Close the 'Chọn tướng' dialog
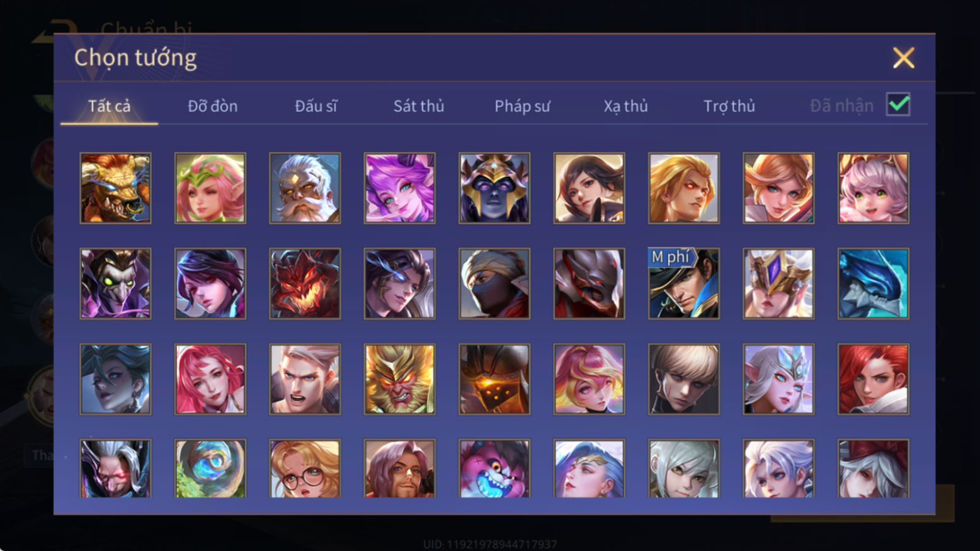This screenshot has height=551, width=980. click(904, 58)
